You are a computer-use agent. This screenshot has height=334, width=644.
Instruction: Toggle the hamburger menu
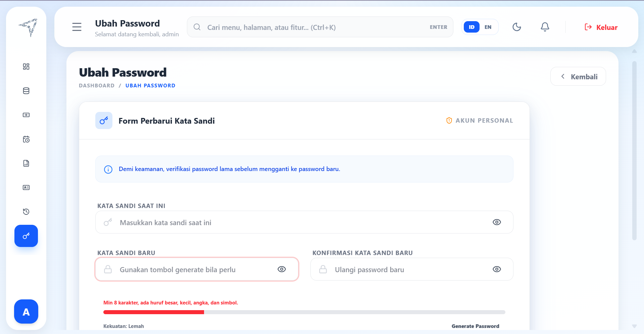(x=77, y=27)
